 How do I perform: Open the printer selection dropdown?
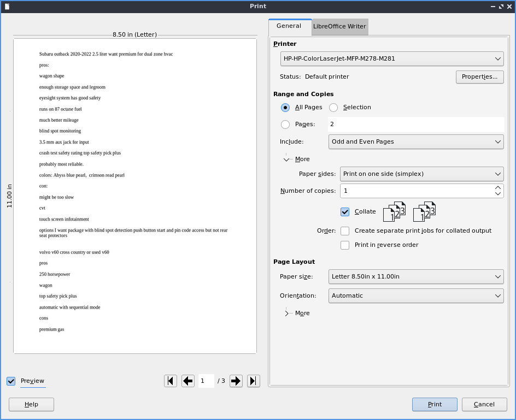[x=391, y=58]
